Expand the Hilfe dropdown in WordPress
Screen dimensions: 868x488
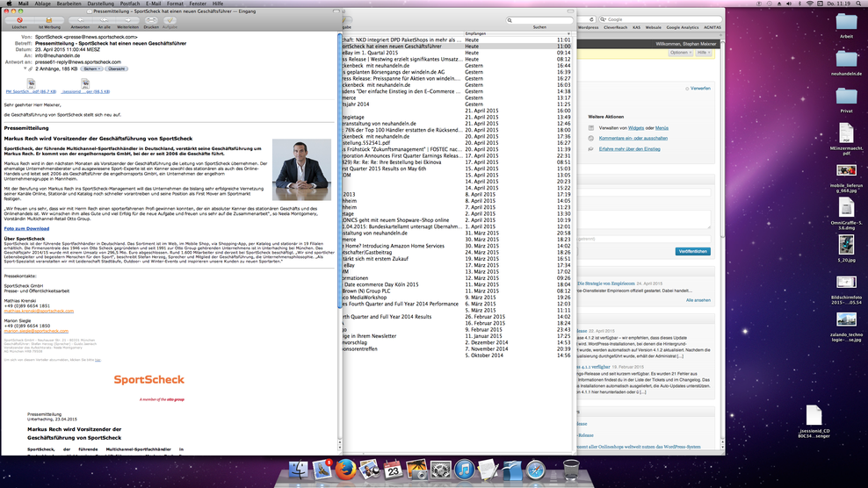(703, 53)
